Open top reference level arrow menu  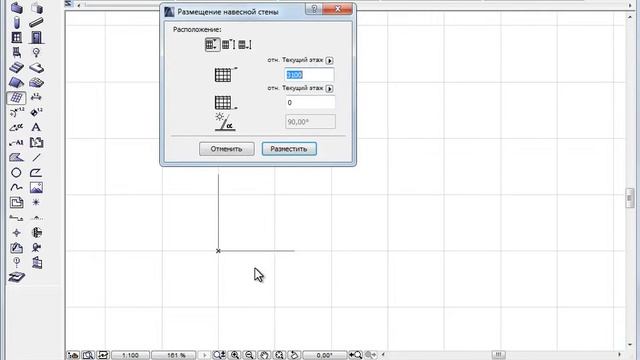point(329,60)
